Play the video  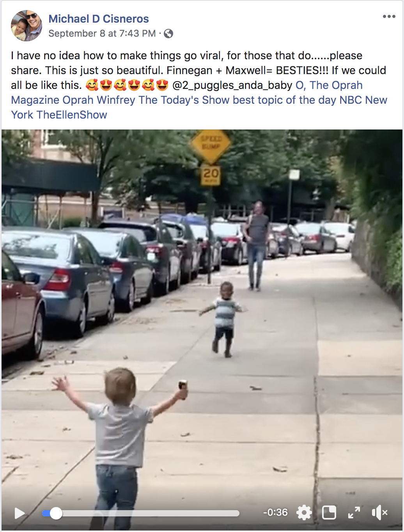tap(19, 513)
